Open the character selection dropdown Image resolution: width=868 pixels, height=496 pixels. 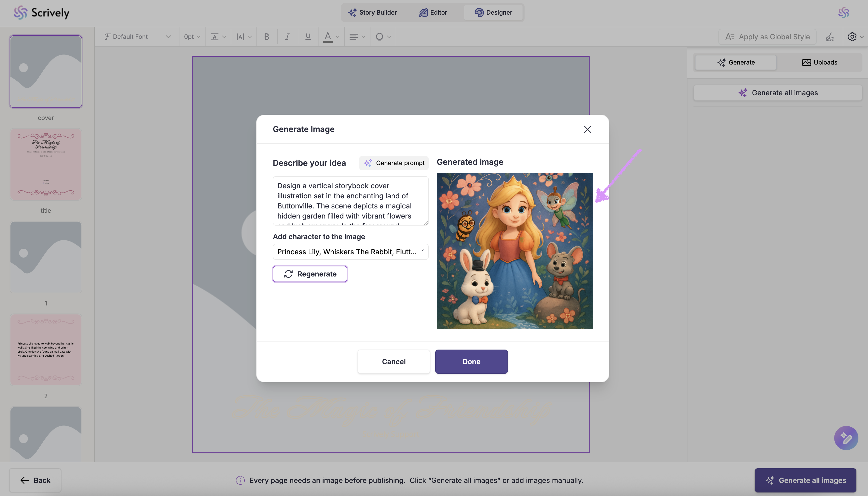[x=350, y=252]
